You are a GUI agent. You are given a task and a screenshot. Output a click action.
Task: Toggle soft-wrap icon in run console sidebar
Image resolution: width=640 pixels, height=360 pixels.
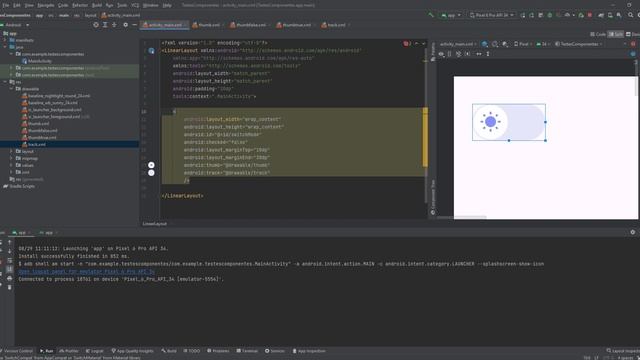tap(9, 260)
